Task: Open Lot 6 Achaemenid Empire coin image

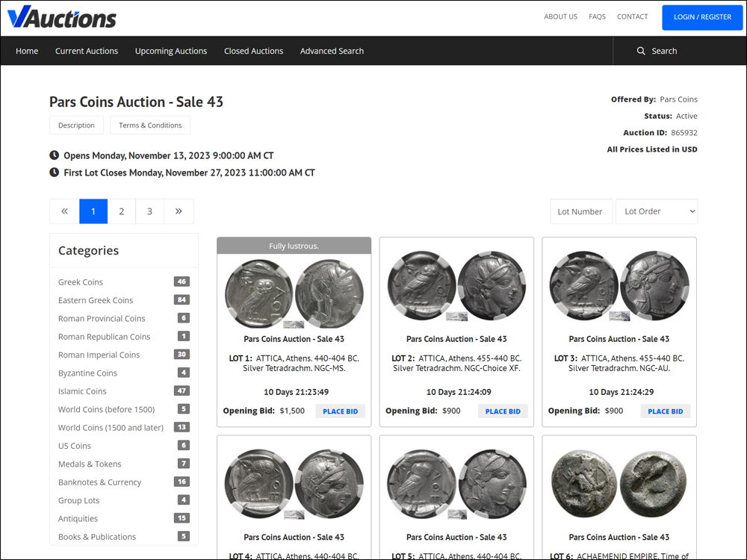Action: pos(619,484)
